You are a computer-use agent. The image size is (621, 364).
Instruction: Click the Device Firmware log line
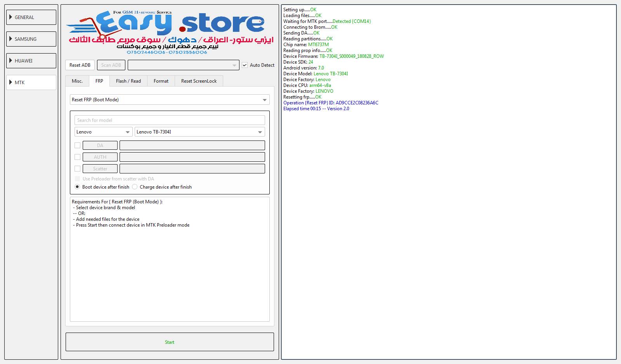[333, 56]
